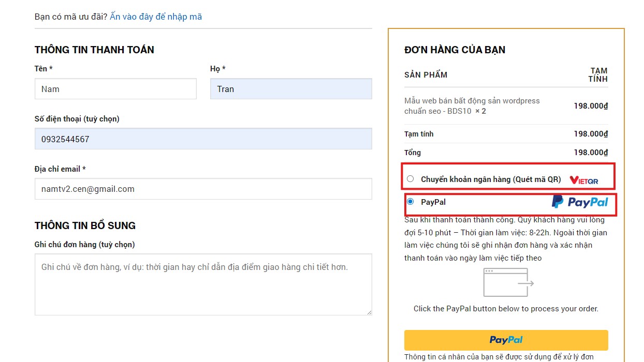
Task: Select the PayPal payment radio button
Action: tap(411, 202)
